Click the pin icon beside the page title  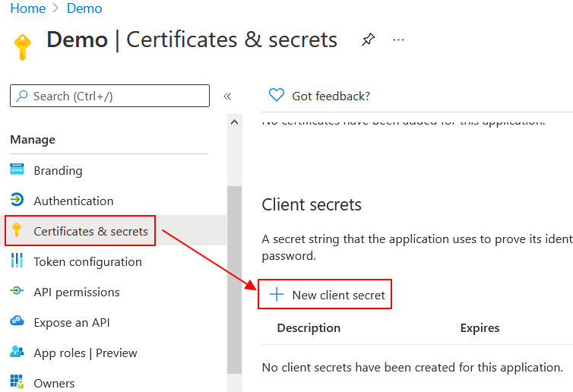pos(368,40)
